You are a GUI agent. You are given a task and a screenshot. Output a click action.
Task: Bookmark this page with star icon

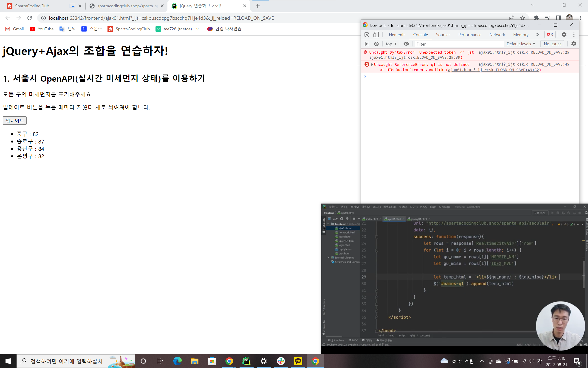click(523, 18)
